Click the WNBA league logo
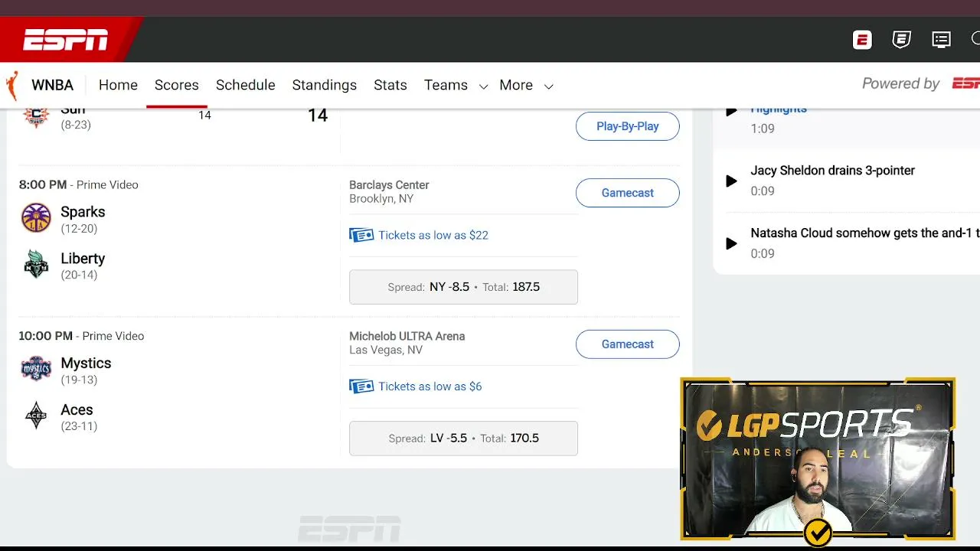The image size is (980, 551). click(x=12, y=86)
